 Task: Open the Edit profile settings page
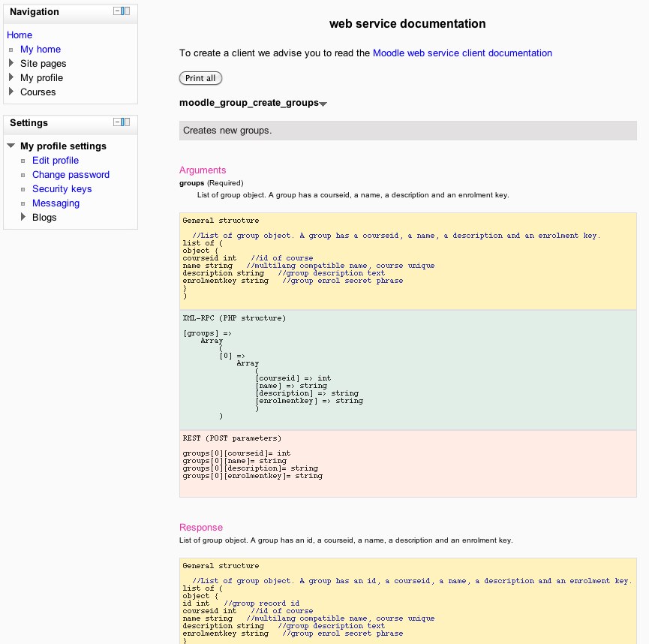[x=56, y=161]
